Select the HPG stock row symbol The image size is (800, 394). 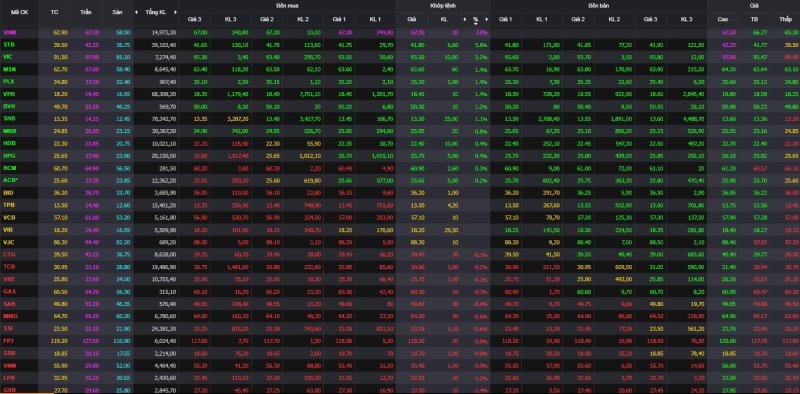coord(9,155)
